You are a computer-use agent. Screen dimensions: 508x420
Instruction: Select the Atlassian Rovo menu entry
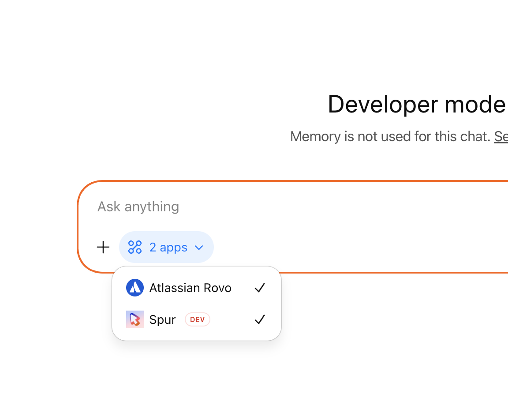(x=190, y=288)
